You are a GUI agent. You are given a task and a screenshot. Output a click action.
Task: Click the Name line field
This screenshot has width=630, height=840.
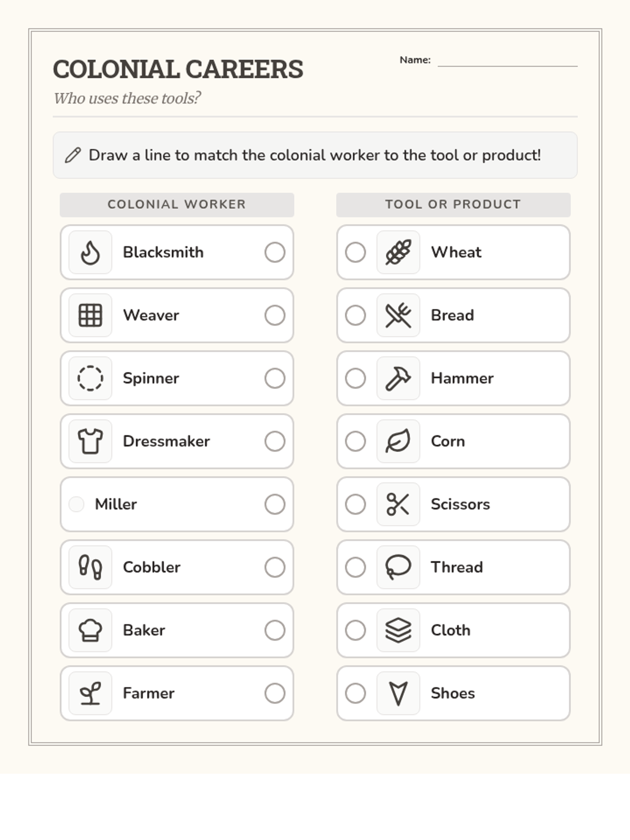507,61
